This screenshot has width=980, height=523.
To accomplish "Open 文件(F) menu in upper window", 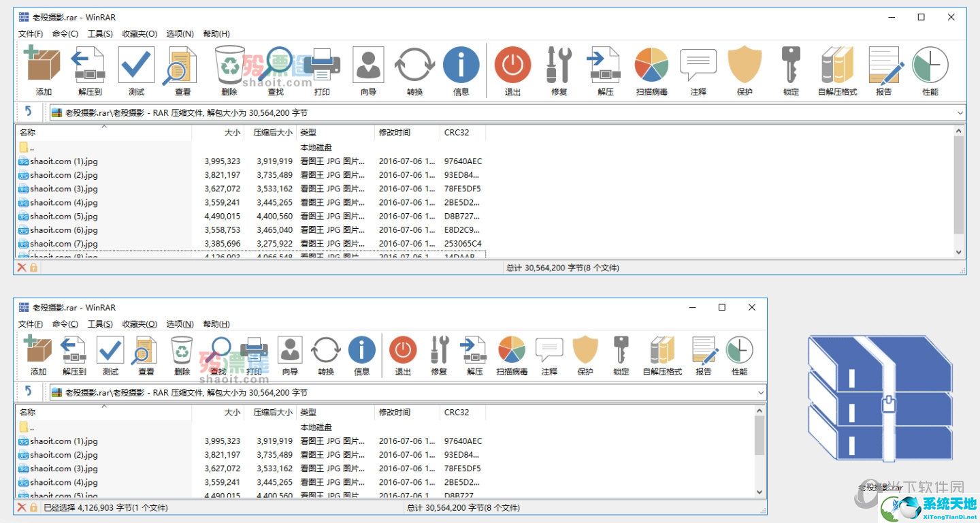I will click(x=31, y=33).
